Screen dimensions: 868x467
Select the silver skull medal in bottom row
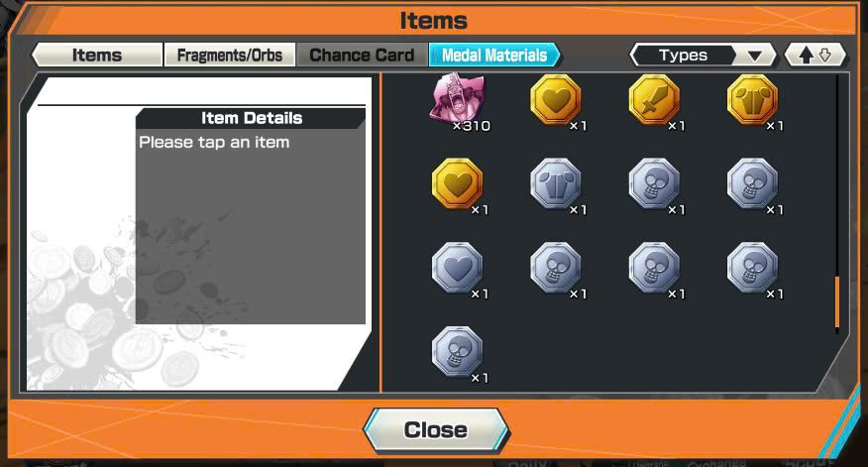pos(457,352)
